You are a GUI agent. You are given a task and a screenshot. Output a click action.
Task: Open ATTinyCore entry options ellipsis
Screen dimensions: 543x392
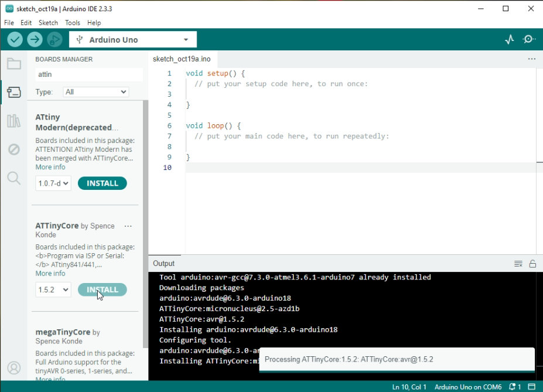128,226
